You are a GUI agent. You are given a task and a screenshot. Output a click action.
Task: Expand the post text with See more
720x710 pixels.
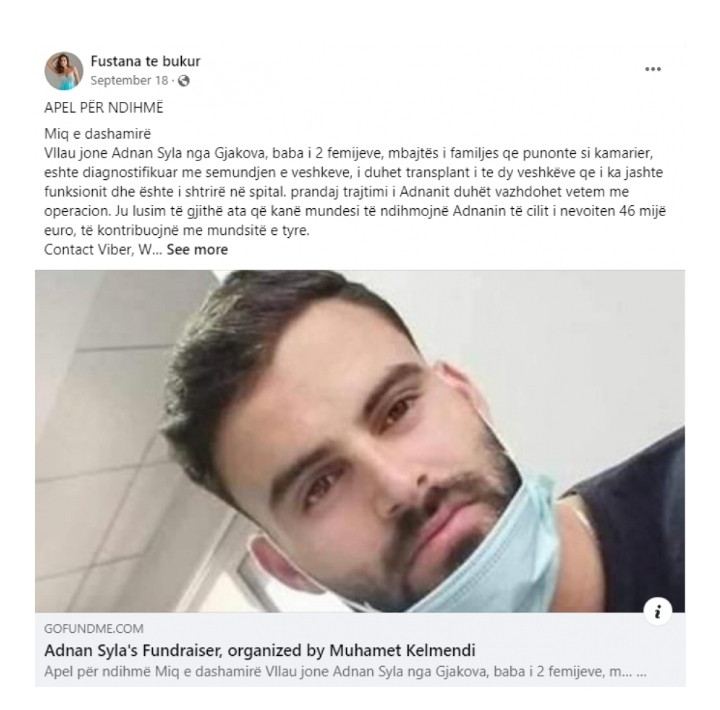(197, 249)
